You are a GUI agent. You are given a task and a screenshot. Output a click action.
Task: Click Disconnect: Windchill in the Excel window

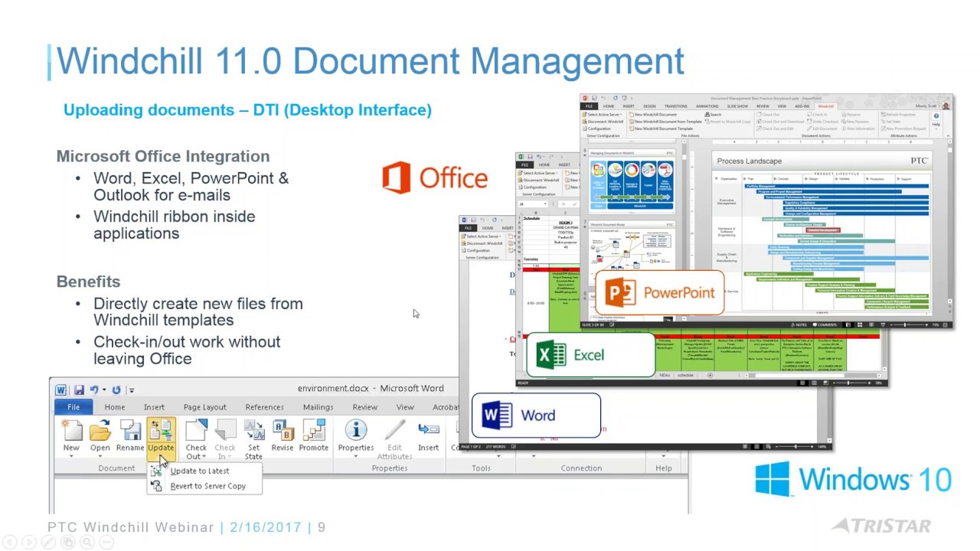pyautogui.click(x=541, y=180)
